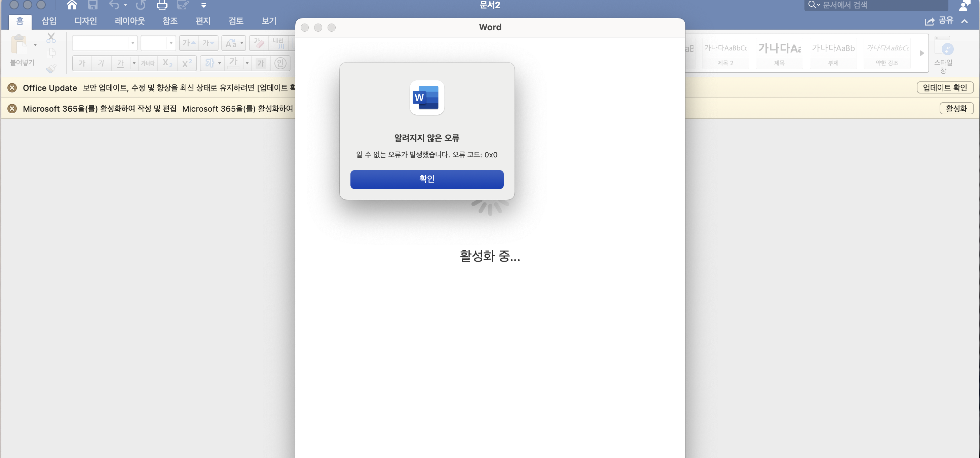Dismiss the Microsoft 365 activation banner via X
The width and height of the screenshot is (980, 458).
click(x=12, y=109)
